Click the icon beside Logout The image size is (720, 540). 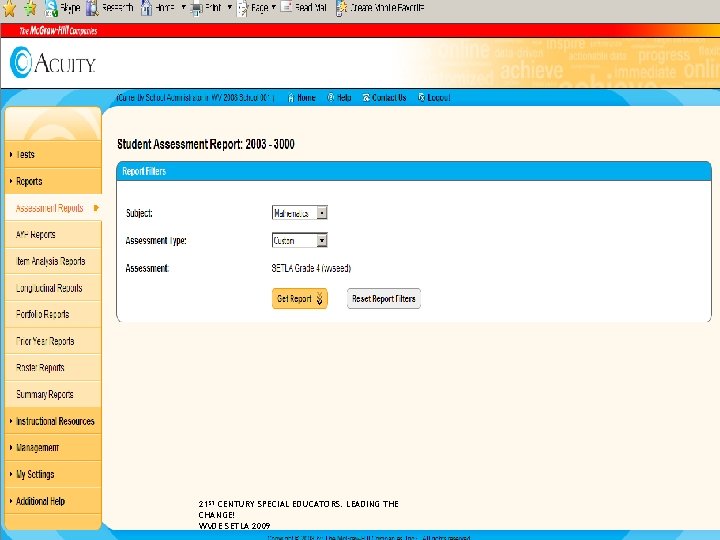(422, 98)
